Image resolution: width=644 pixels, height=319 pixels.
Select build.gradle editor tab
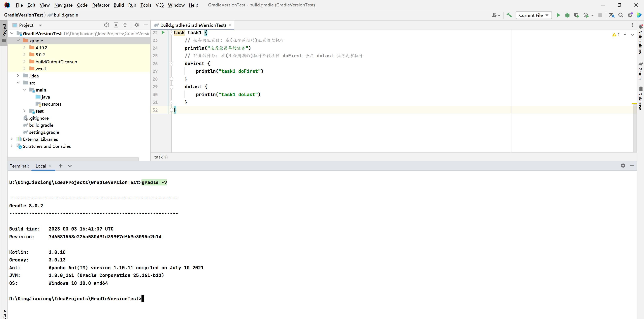pos(193,25)
